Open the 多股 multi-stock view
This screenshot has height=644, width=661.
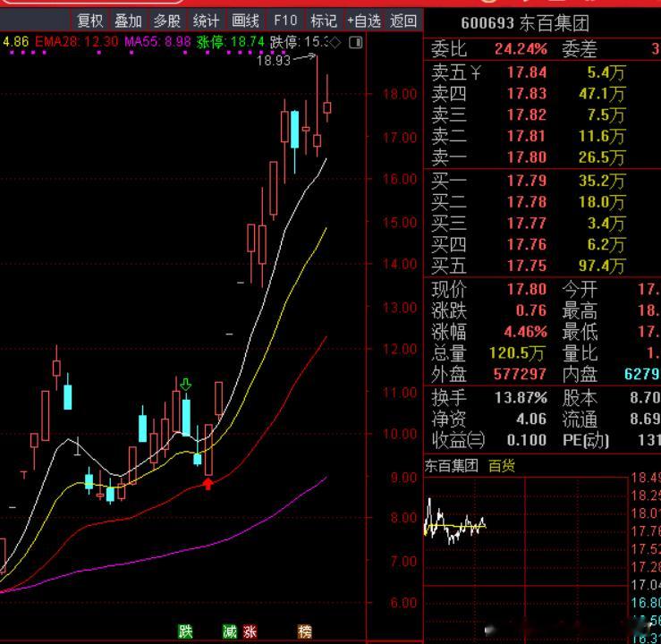coord(167,21)
